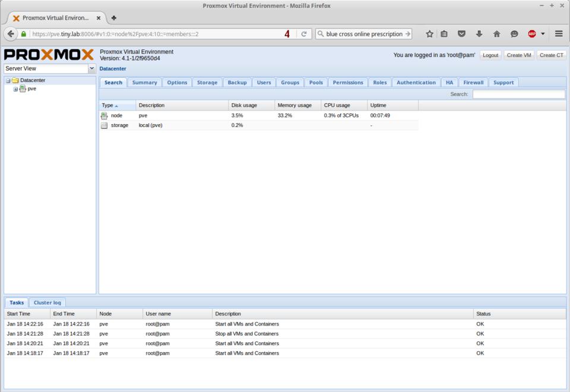
Task: Collapse the Datacenter tree folder
Action: tap(8, 80)
